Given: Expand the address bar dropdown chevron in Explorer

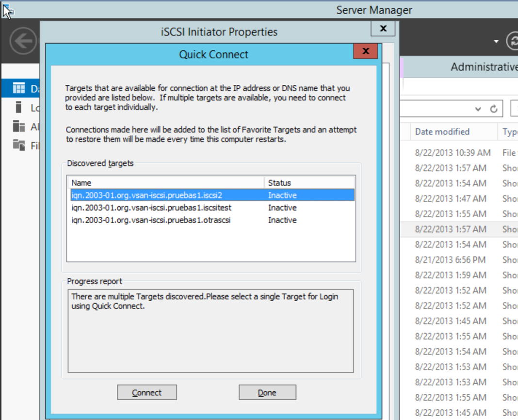Looking at the screenshot, I should [478, 109].
